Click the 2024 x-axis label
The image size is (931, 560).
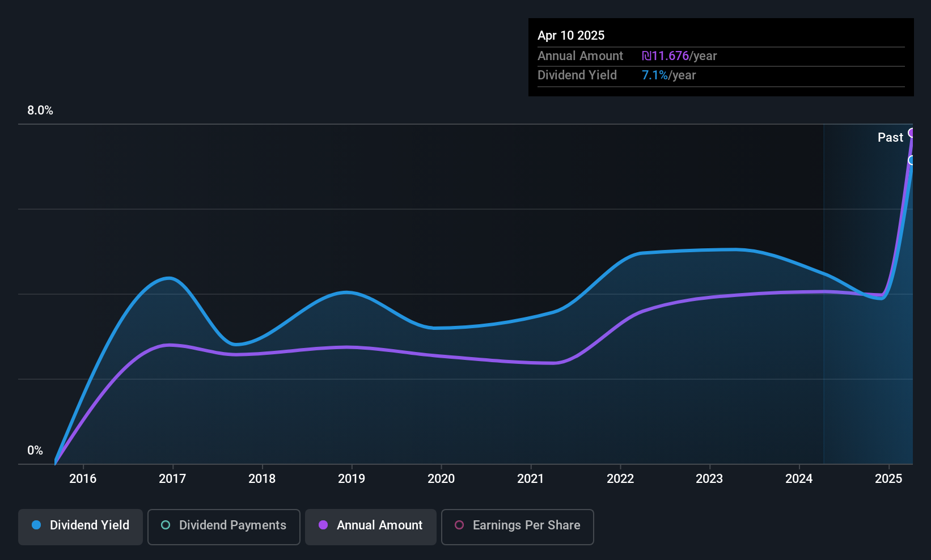coord(799,479)
